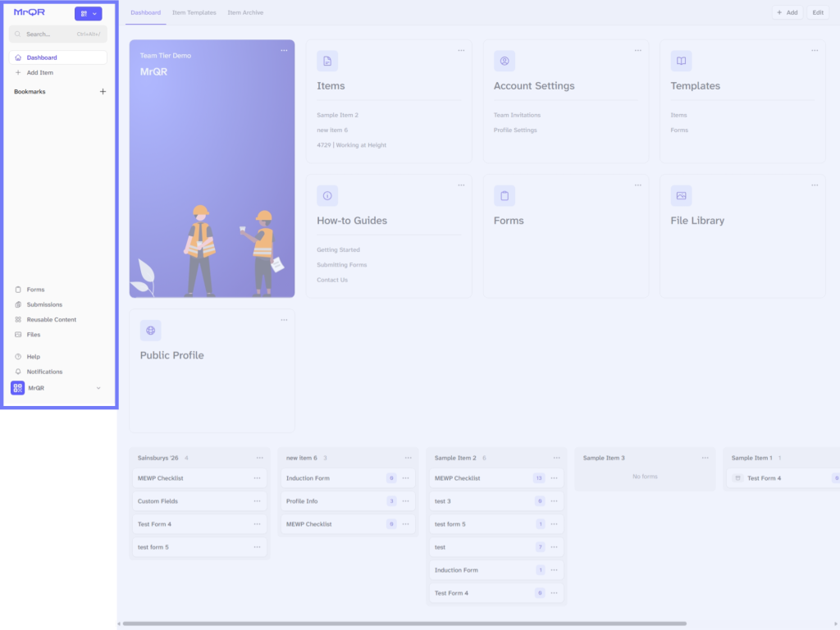Open options for Custom Fields row
840x630 pixels.
pyautogui.click(x=257, y=501)
